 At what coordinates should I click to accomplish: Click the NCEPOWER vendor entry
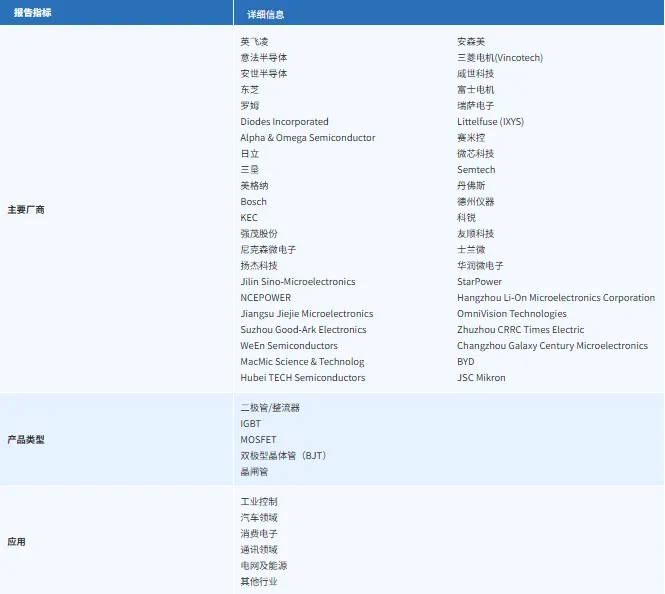point(266,298)
